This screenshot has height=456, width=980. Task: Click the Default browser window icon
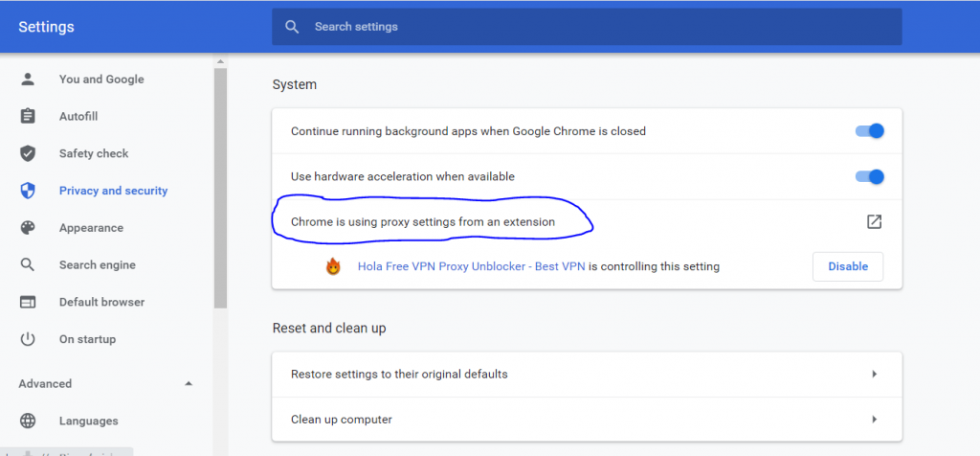tap(28, 303)
